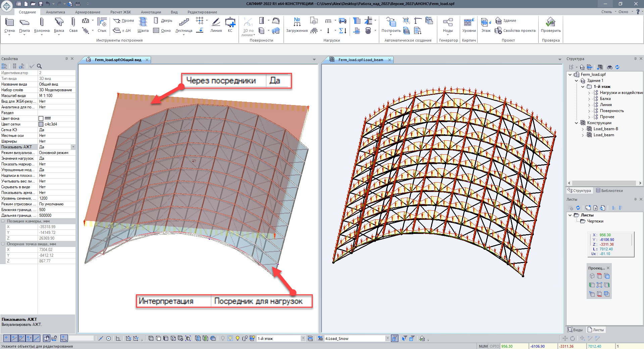
Task: Collapse the Позиция камеры section
Action: click(x=3, y=221)
